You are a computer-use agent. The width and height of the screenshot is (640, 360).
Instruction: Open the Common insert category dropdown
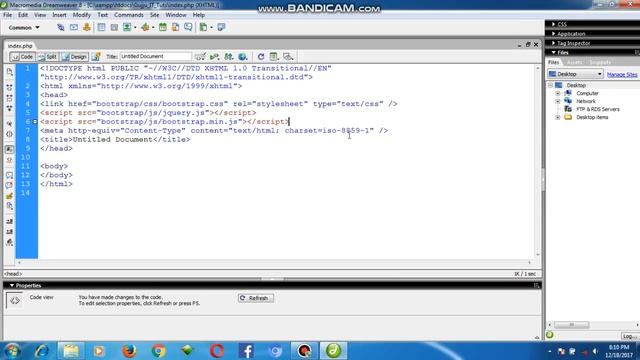(24, 27)
